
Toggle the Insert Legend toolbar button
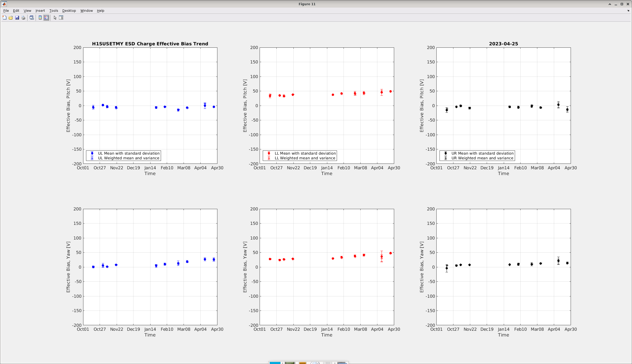(46, 18)
